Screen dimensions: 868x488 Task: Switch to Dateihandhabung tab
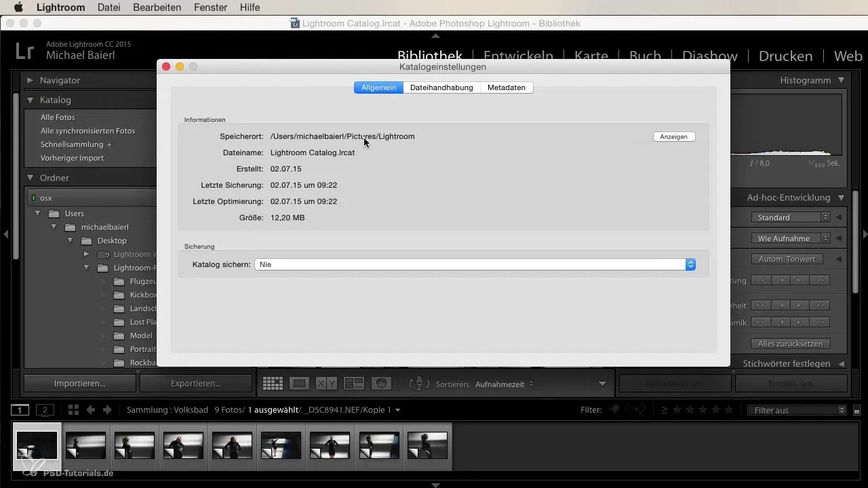(441, 87)
